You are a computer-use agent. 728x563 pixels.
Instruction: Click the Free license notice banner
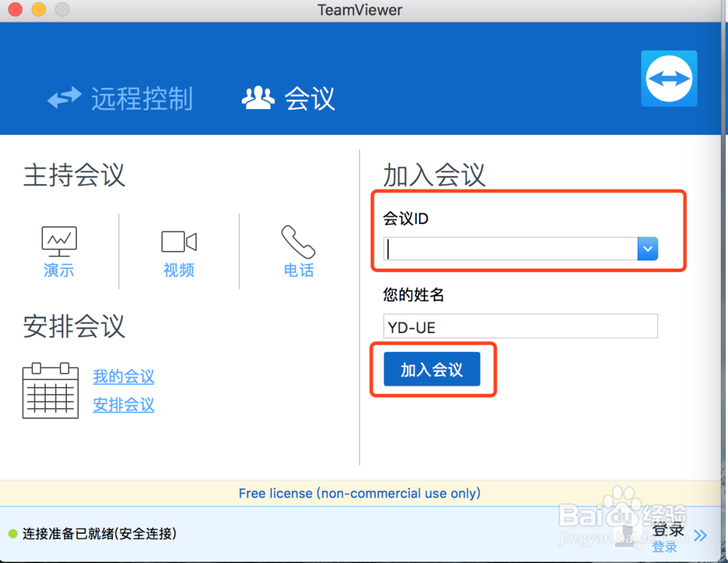360,493
